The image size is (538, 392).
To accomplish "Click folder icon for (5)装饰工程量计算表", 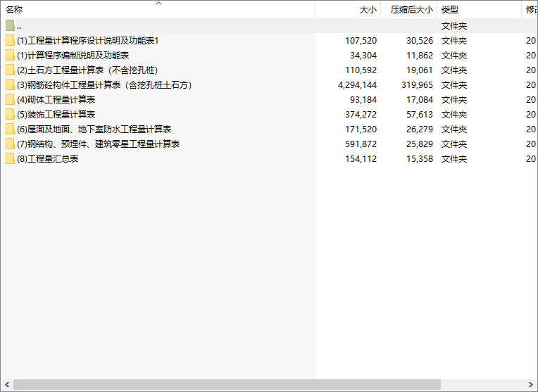I will coord(10,114).
